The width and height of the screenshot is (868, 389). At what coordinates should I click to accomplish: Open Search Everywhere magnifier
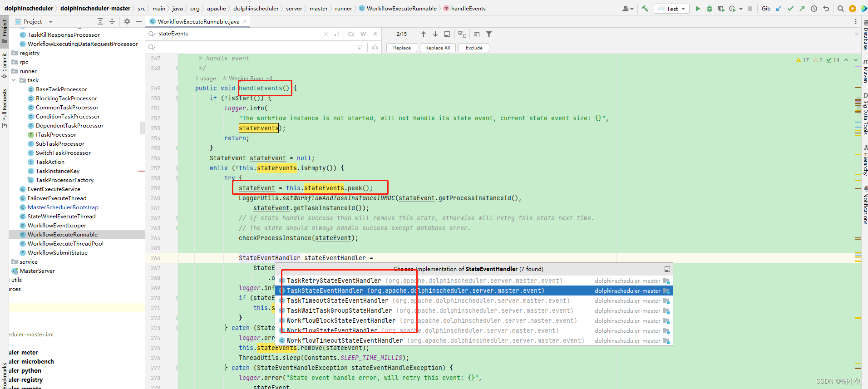click(841, 9)
